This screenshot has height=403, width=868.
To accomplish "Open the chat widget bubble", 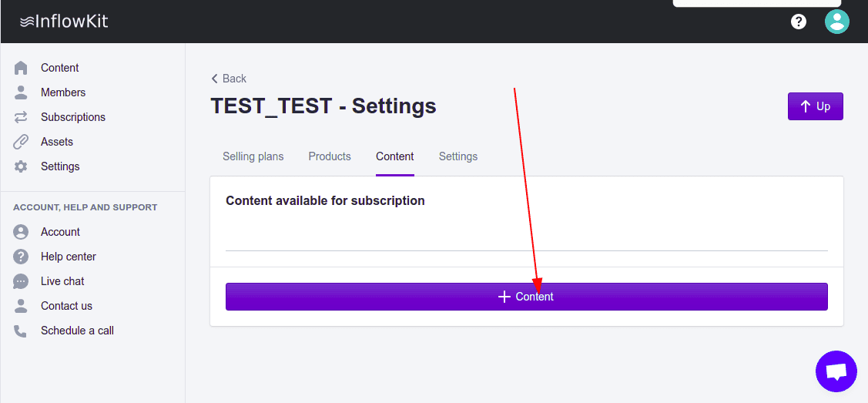I will pos(836,372).
